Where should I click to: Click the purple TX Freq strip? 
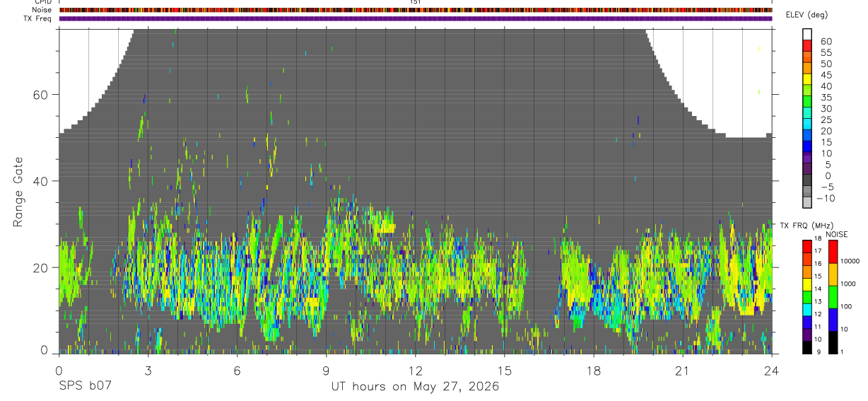coord(416,18)
